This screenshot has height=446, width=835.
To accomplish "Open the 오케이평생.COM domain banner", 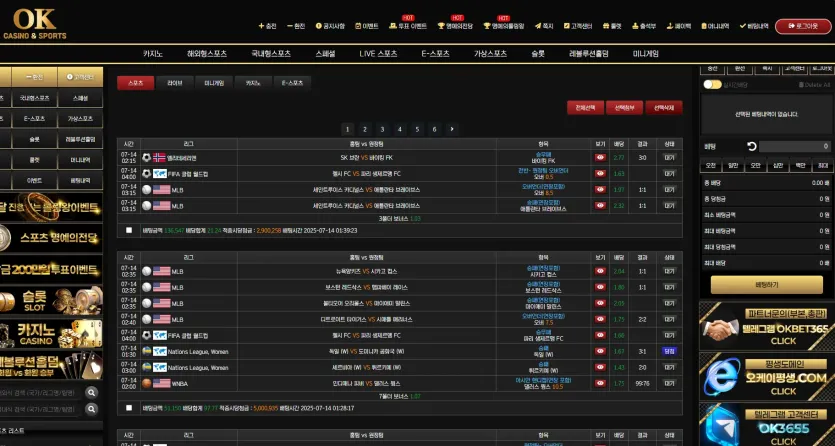I will [767, 376].
